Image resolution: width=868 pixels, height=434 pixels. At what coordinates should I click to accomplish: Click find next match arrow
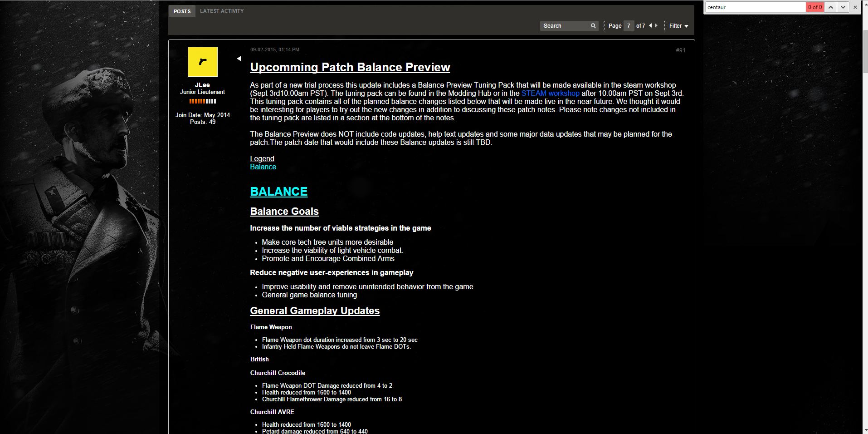[843, 7]
